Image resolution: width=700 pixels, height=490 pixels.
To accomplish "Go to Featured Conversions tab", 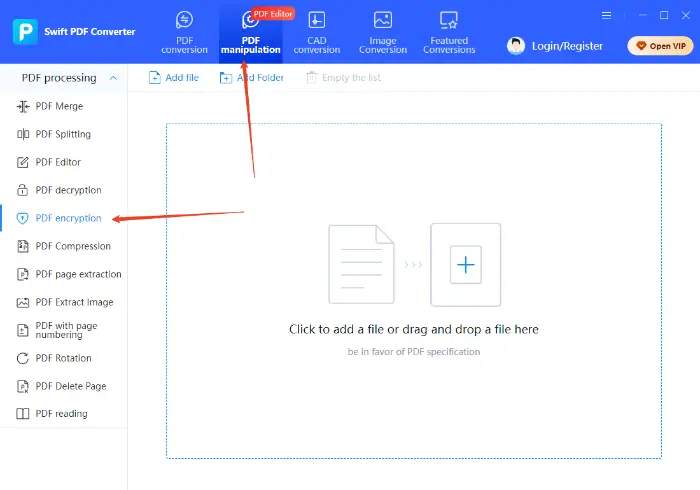I will pyautogui.click(x=449, y=33).
